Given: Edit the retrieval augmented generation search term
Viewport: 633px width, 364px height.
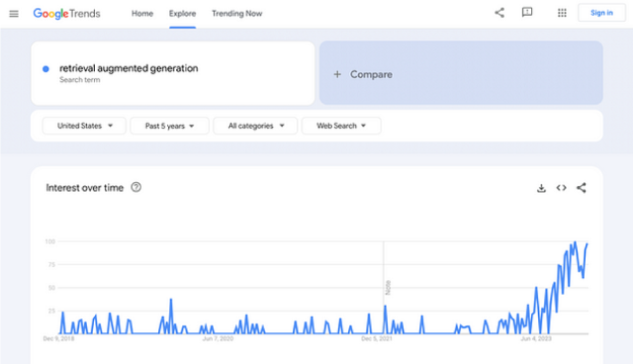Looking at the screenshot, I should (129, 68).
